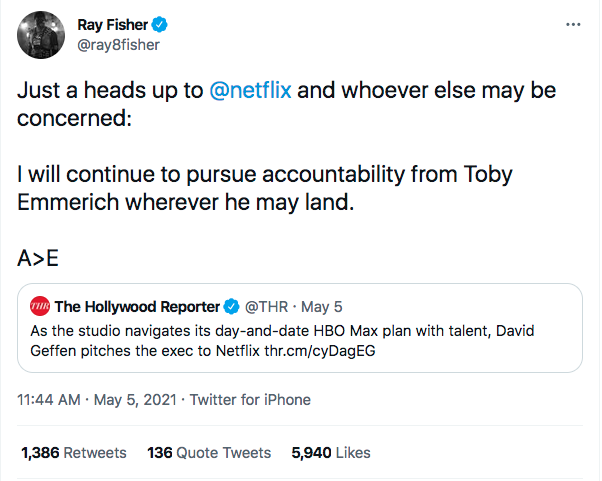View the 136 Quote Tweets list
Screen dimensions: 602x481
coord(209,453)
